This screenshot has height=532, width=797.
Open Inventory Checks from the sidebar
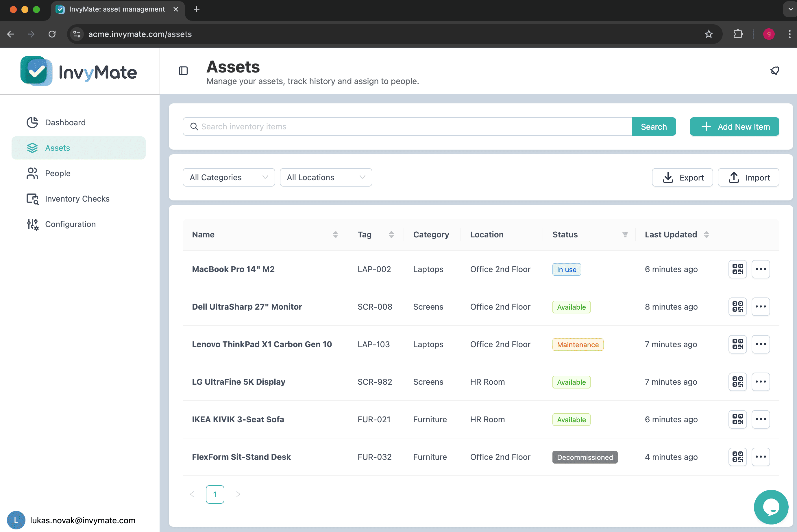coord(77,199)
